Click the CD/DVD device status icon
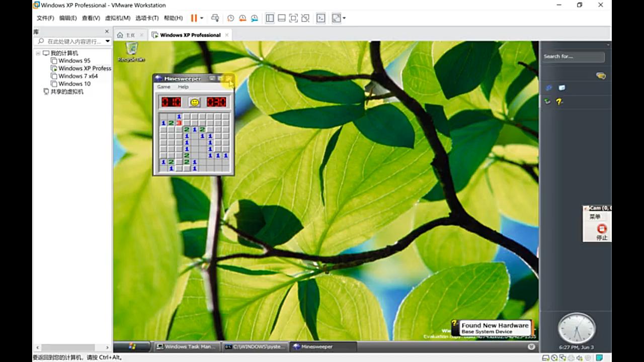Image resolution: width=644 pixels, height=362 pixels. [554, 357]
